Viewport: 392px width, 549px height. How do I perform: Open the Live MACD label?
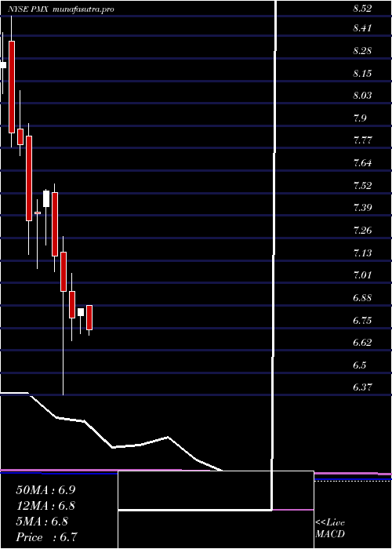(330, 529)
